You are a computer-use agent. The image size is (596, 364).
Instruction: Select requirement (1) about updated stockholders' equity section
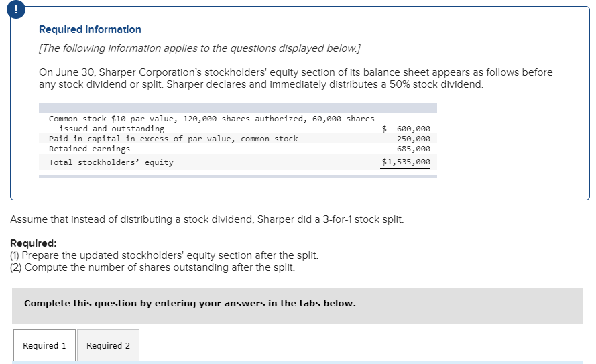164,255
